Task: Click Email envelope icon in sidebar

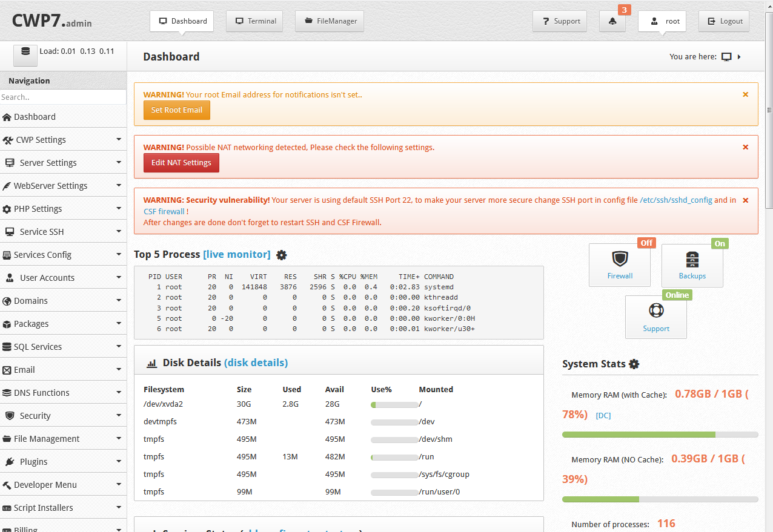Action: (7, 370)
